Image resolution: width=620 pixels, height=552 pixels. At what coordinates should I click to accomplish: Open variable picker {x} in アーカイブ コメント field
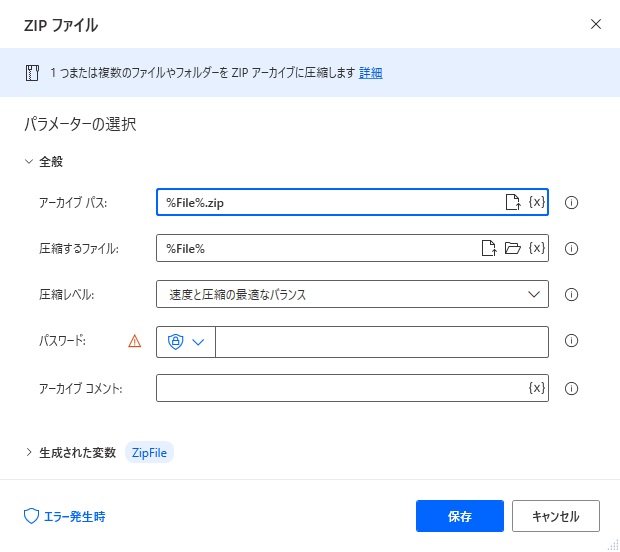pos(537,388)
